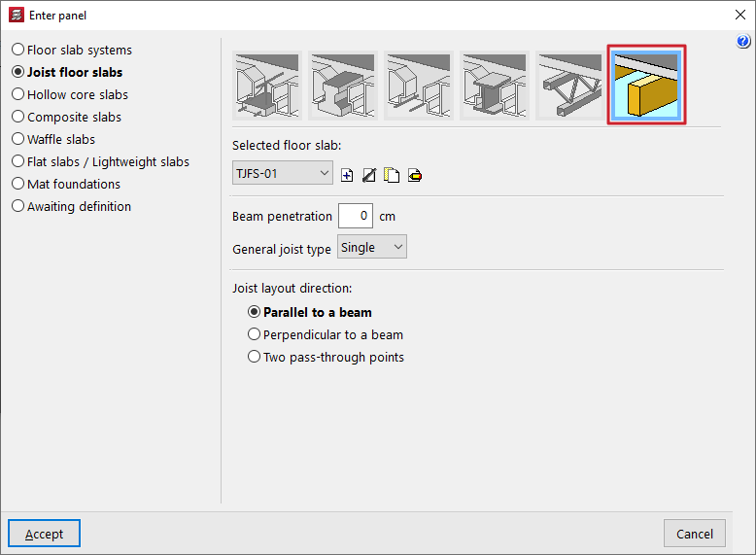Image resolution: width=756 pixels, height=555 pixels.
Task: Open the floor slab library icon
Action: (x=414, y=175)
